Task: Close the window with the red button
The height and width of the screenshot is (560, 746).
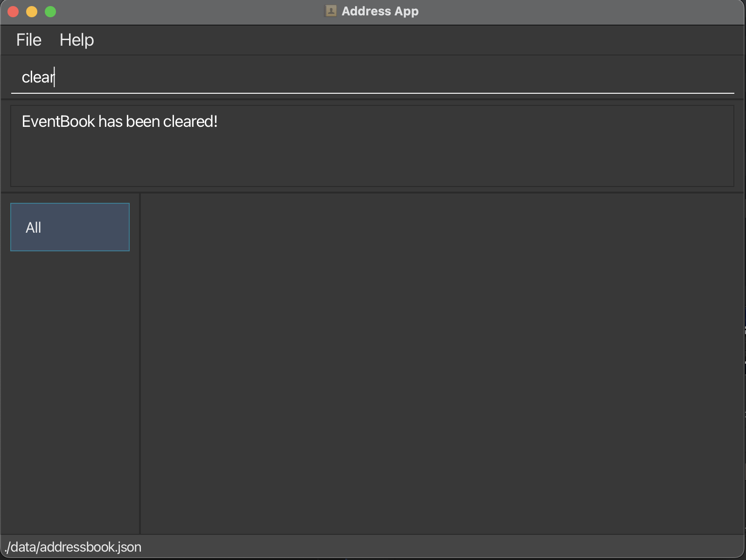Action: pos(13,12)
